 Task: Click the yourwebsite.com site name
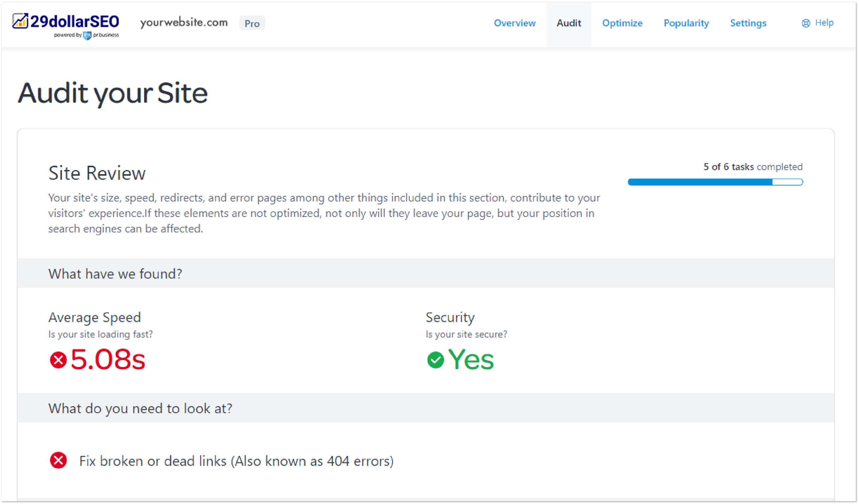click(x=184, y=23)
